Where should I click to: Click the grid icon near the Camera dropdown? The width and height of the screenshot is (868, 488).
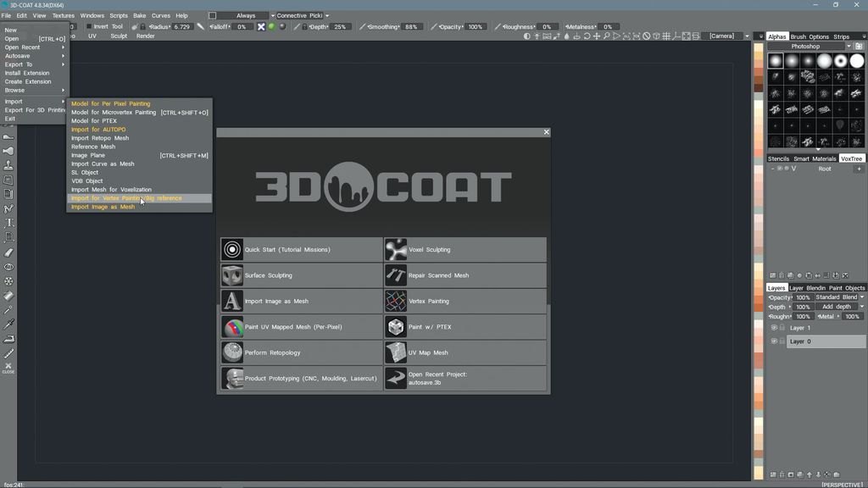(x=665, y=36)
